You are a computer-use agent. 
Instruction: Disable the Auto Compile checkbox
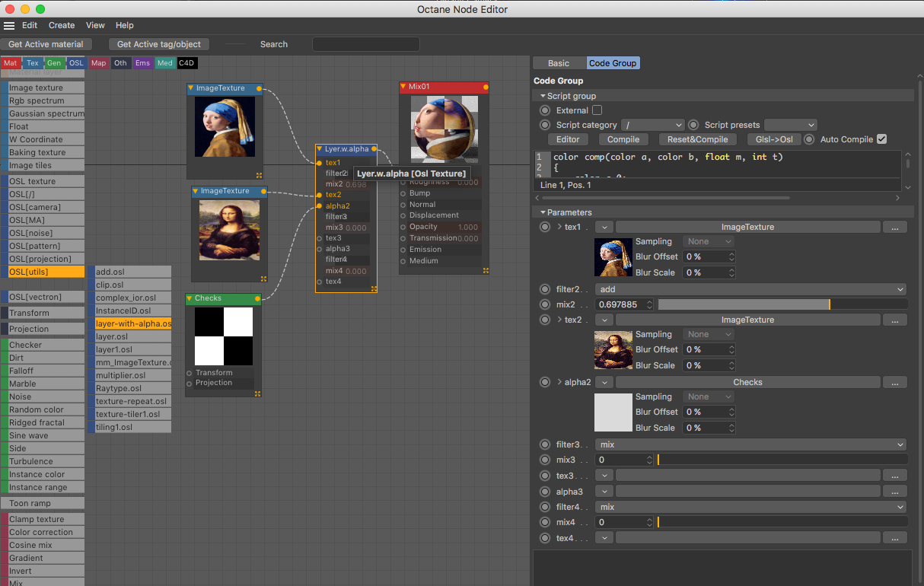point(881,139)
